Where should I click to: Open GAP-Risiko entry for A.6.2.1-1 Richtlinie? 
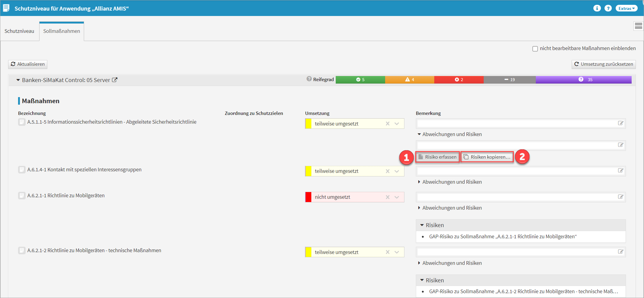click(x=503, y=237)
